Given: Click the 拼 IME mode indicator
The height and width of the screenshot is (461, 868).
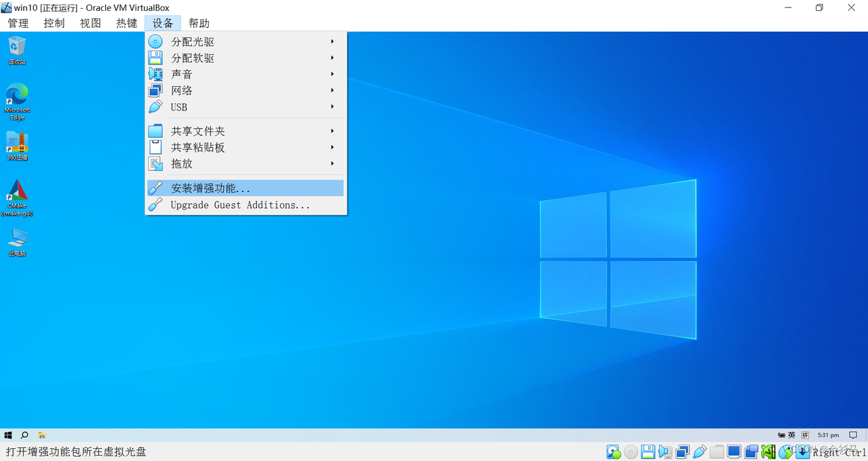Looking at the screenshot, I should [x=805, y=435].
